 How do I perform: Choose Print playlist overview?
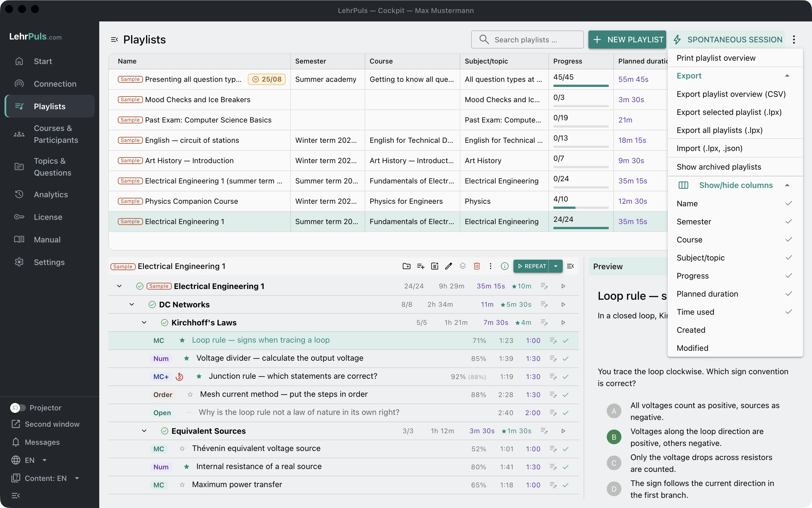(735, 58)
